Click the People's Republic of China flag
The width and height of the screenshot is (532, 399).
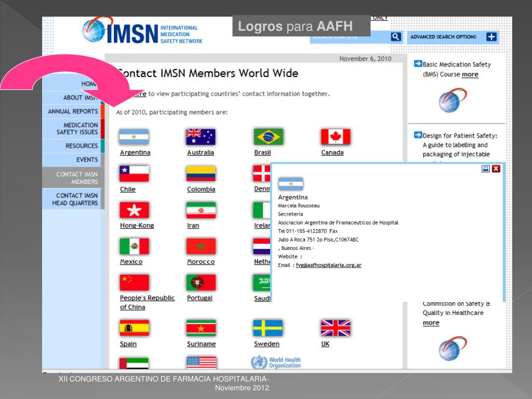point(134,283)
